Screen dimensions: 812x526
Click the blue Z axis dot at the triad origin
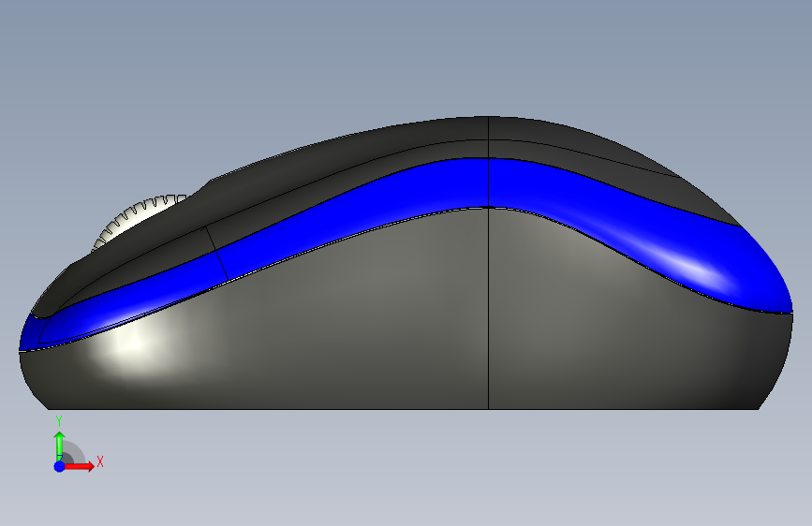click(60, 466)
